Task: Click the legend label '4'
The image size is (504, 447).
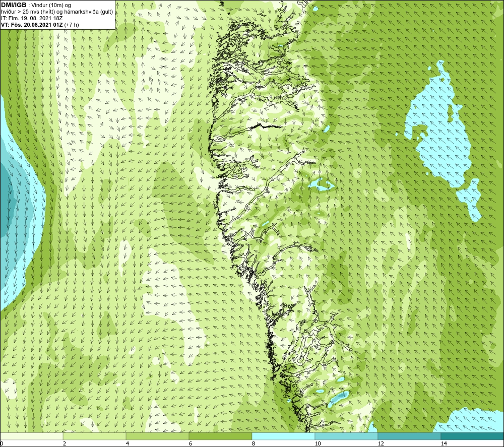Action: tap(128, 443)
